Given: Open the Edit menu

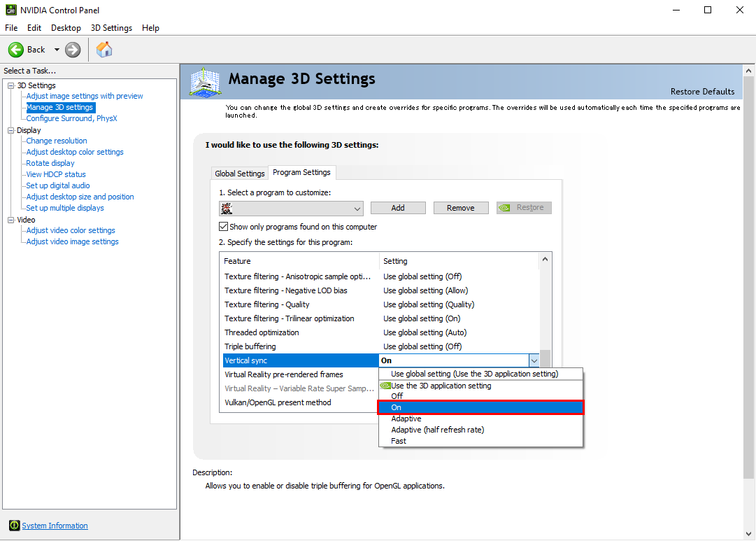Looking at the screenshot, I should click(34, 28).
